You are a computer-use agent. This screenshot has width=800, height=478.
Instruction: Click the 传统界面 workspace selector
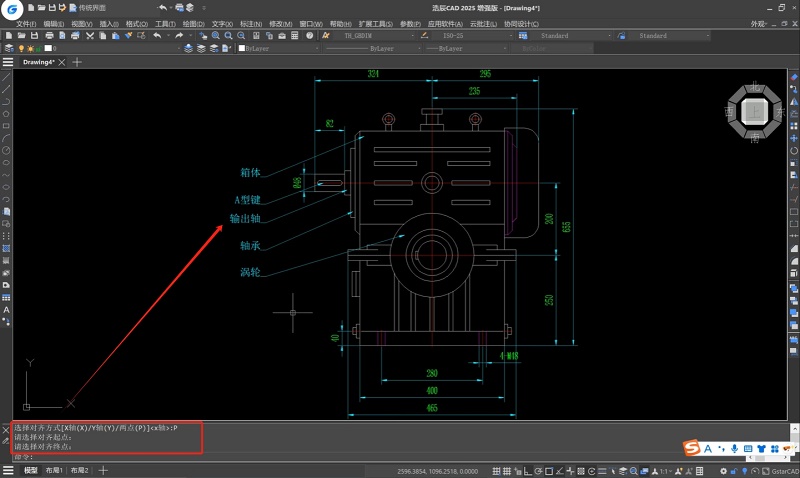click(92, 8)
